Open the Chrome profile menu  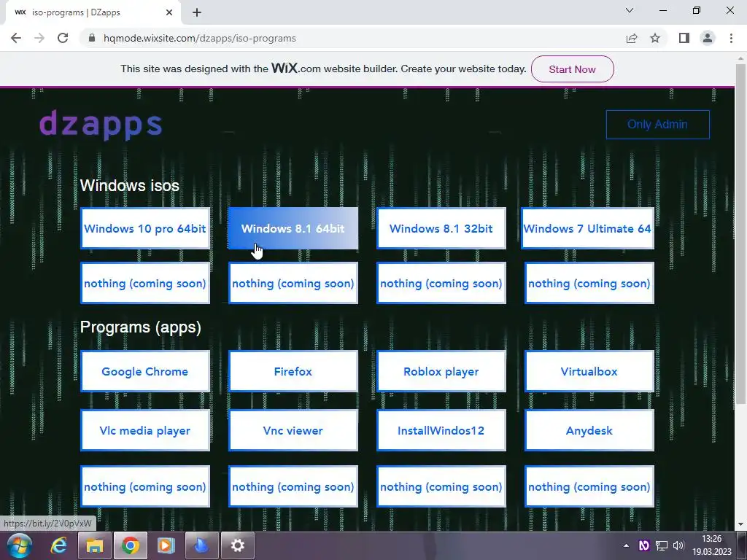tap(708, 38)
